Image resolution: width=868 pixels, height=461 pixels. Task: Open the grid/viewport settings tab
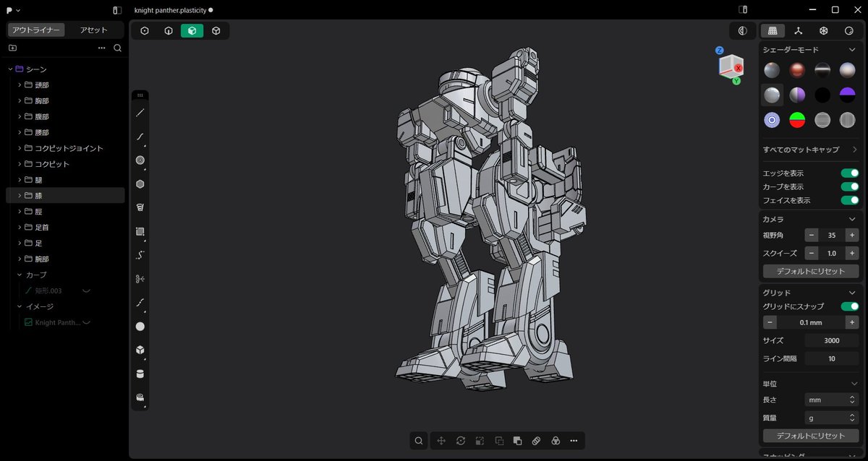773,31
